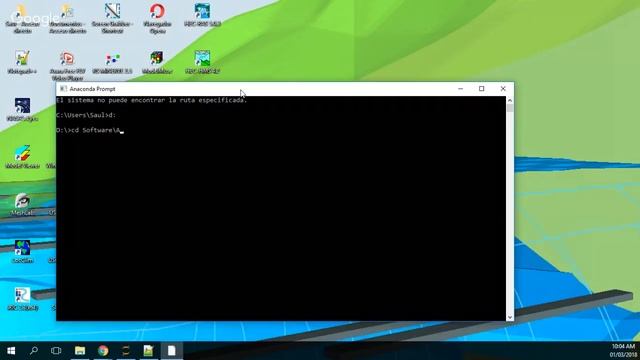
Task: Minimize the Anaconda Prompt window
Action: 460,89
